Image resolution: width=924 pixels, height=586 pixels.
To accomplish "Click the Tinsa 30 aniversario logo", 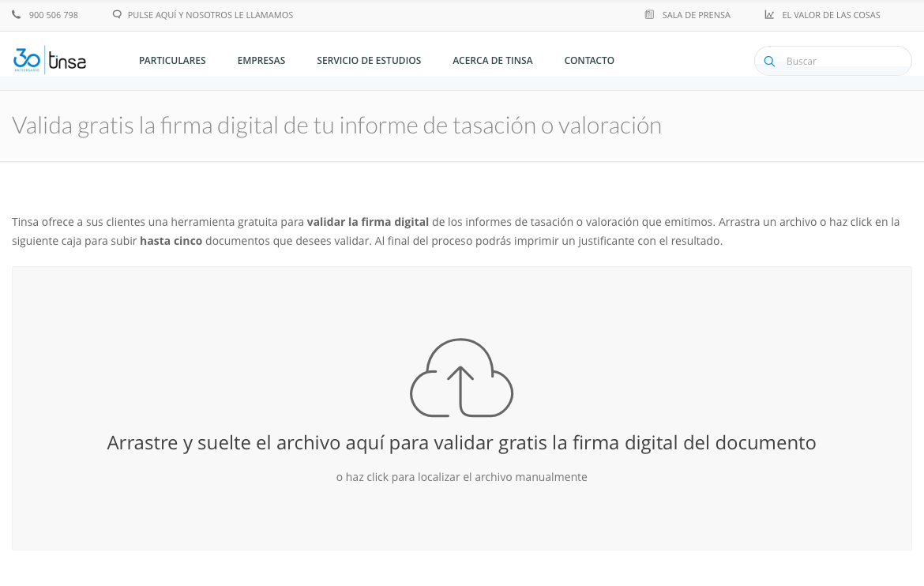I will click(50, 60).
